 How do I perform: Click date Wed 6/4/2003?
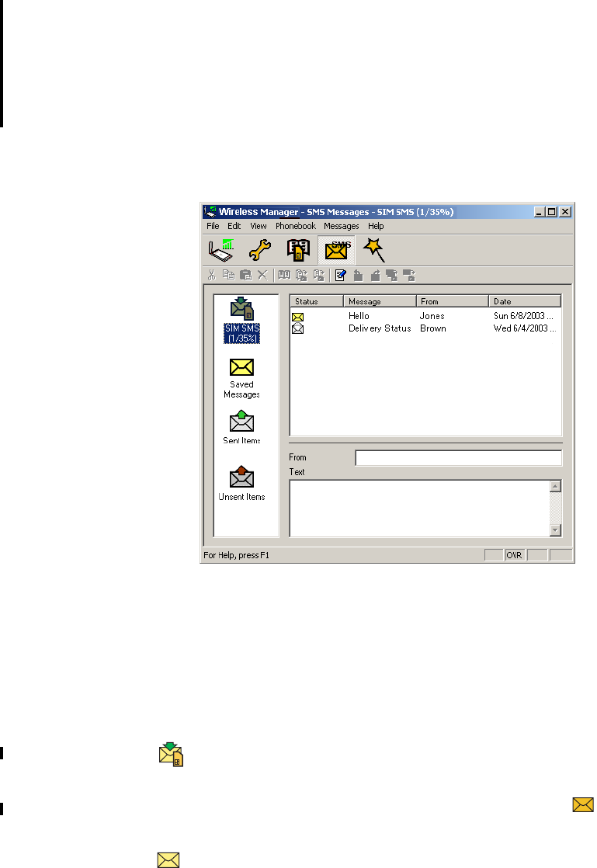[525, 328]
